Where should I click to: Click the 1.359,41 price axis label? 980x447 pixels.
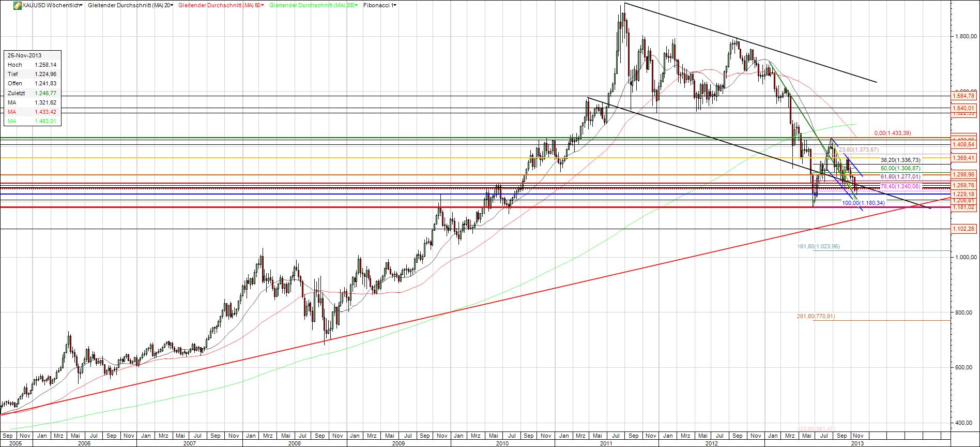click(963, 158)
